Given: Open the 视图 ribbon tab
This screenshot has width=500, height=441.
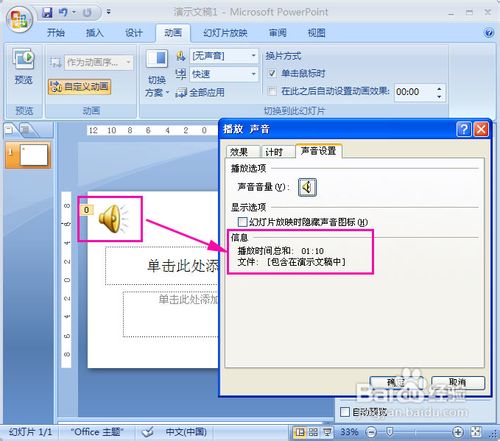Looking at the screenshot, I should (316, 33).
